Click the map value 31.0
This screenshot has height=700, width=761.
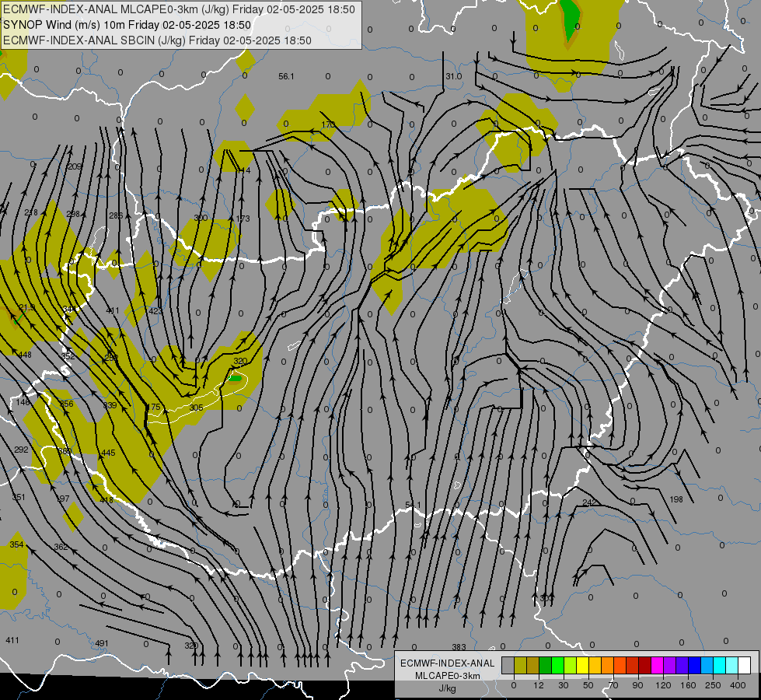coord(454,76)
